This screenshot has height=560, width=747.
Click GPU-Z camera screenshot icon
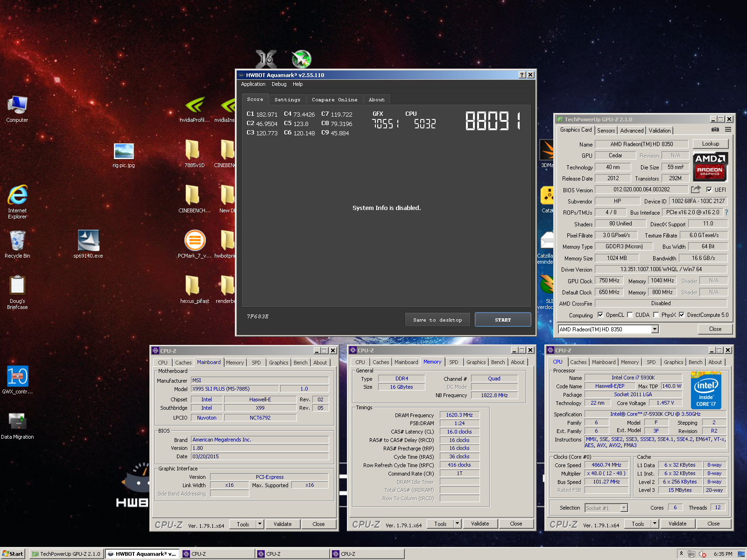[715, 130]
